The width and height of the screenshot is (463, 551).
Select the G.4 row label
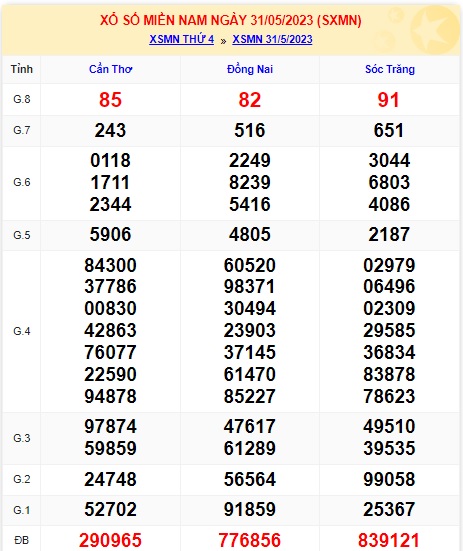click(x=22, y=331)
